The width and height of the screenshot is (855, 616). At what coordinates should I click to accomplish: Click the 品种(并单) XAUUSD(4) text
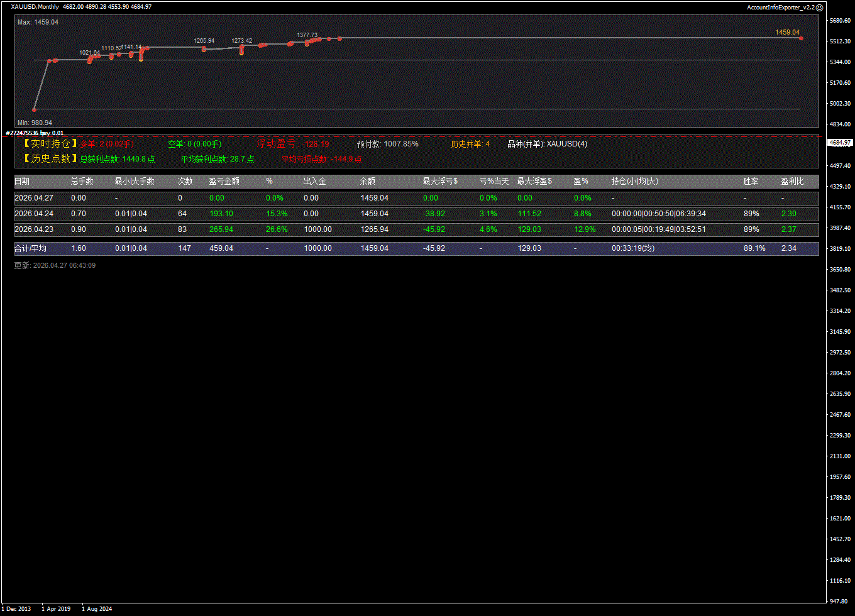[x=547, y=144]
